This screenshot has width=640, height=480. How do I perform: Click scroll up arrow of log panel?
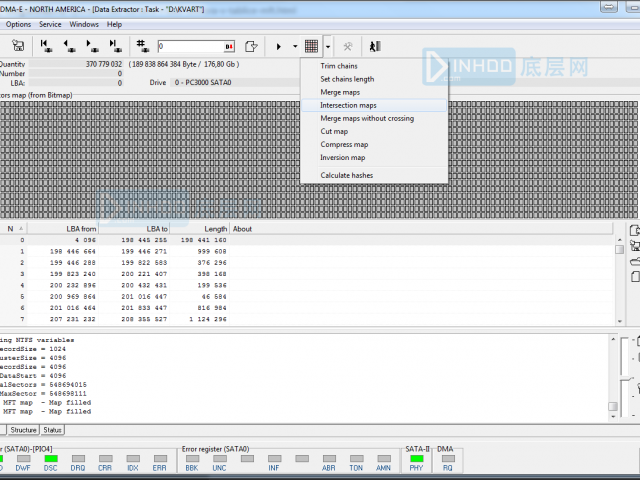pos(613,339)
